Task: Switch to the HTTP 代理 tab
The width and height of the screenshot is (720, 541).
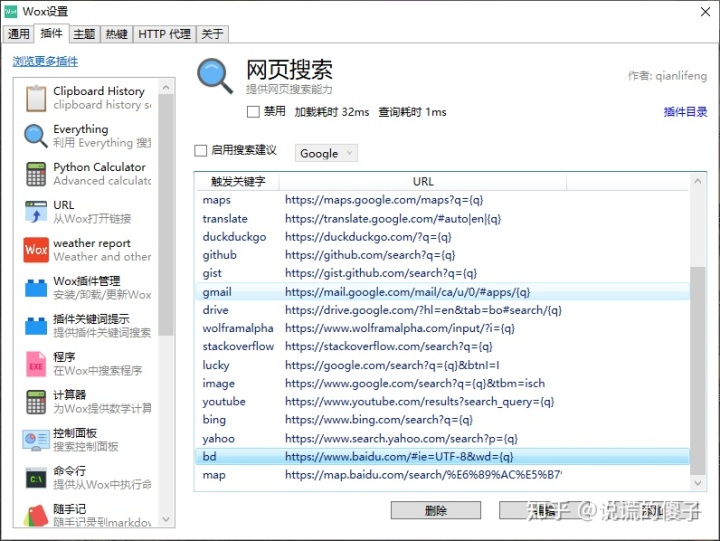Action: pyautogui.click(x=164, y=34)
